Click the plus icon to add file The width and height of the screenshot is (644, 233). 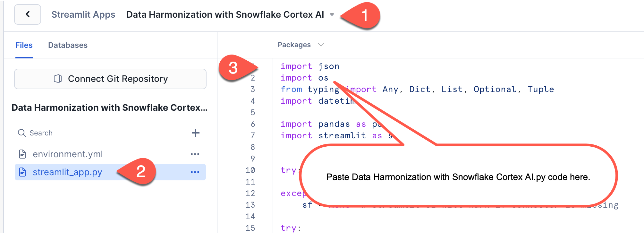(195, 133)
